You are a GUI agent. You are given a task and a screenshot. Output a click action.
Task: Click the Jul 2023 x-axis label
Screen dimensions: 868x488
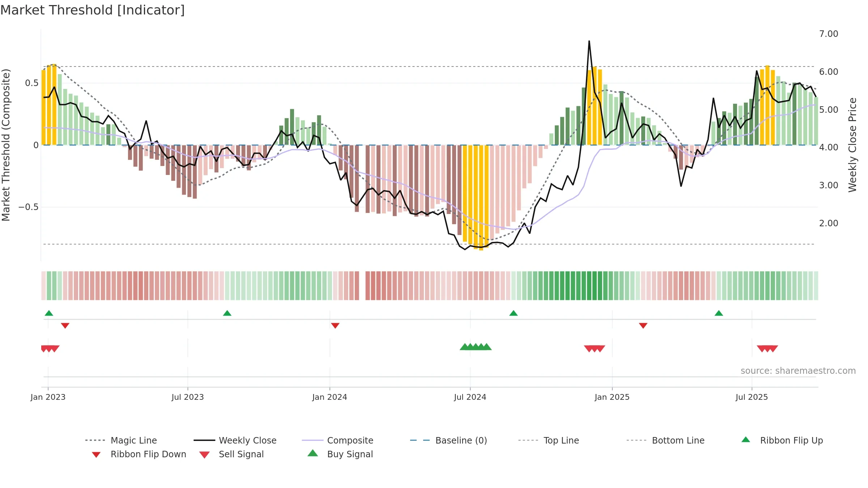(188, 397)
